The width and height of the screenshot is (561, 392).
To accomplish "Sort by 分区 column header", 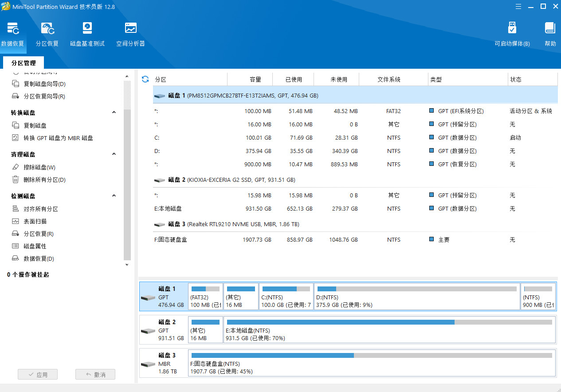I will click(190, 79).
